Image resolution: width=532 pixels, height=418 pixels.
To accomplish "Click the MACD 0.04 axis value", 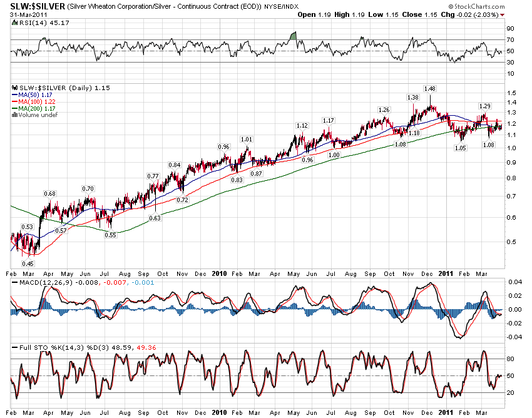I will [x=515, y=282].
